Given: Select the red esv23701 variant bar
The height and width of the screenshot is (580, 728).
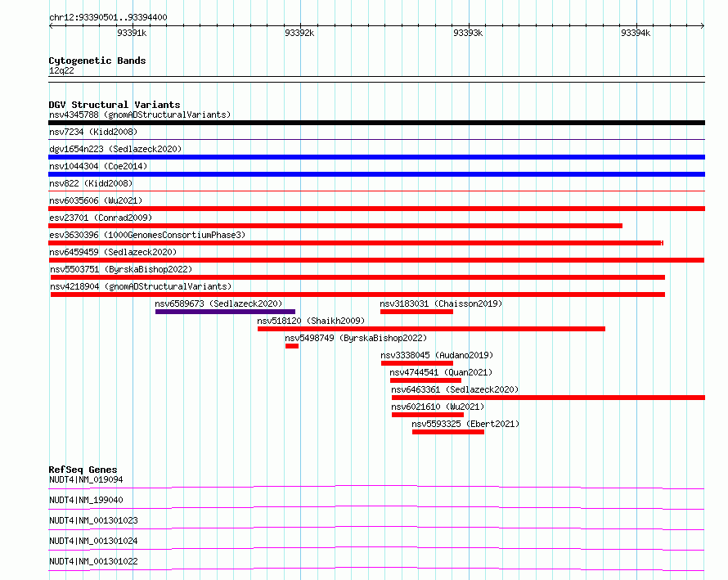Looking at the screenshot, I should (335, 226).
